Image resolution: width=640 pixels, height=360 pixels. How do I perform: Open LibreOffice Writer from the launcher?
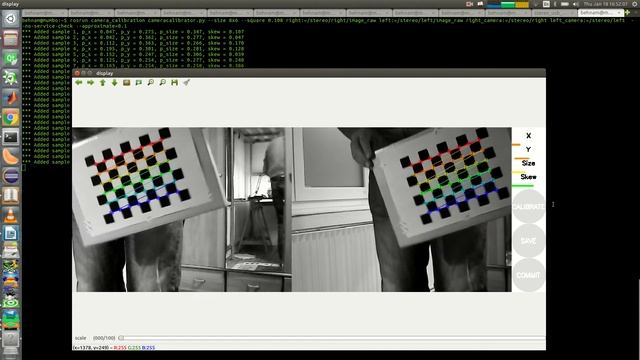[11, 233]
